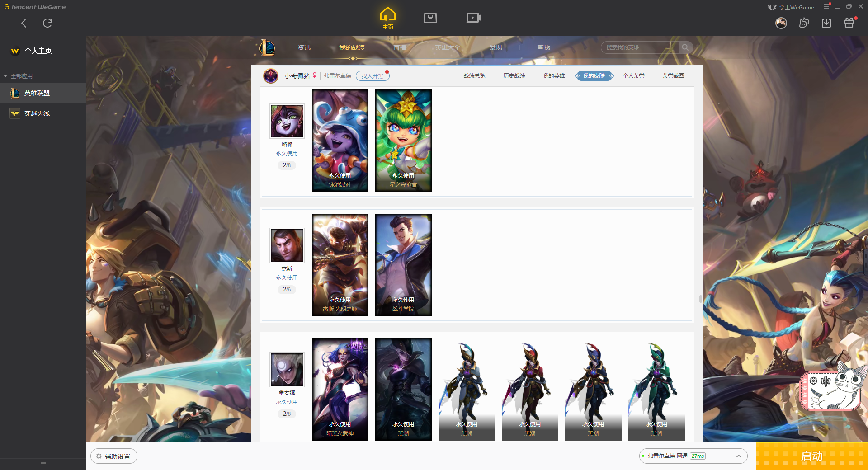
Task: Click the 弗雷尔卓德 server name beside profile
Action: [337, 76]
